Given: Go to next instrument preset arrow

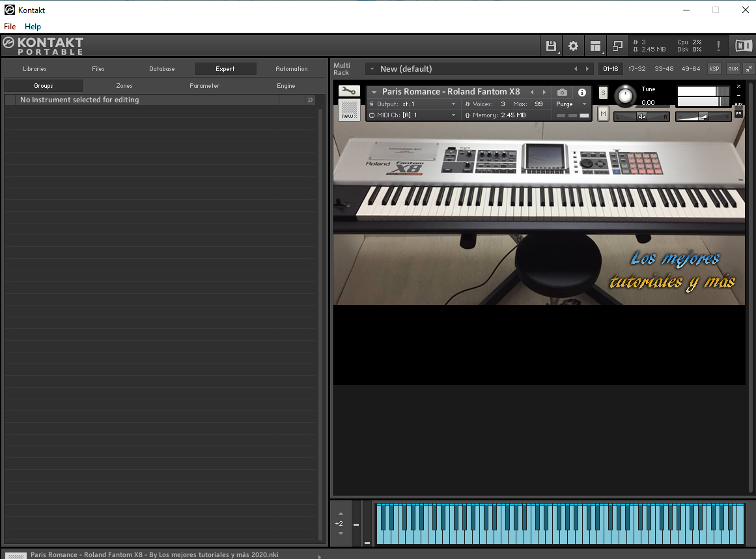Looking at the screenshot, I should [544, 92].
